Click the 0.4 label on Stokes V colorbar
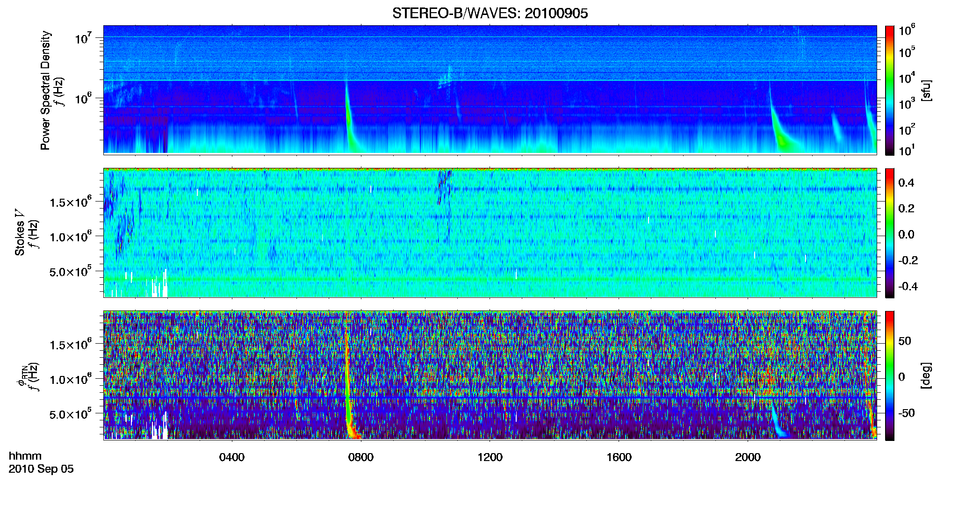The width and height of the screenshot is (980, 505). tap(906, 183)
